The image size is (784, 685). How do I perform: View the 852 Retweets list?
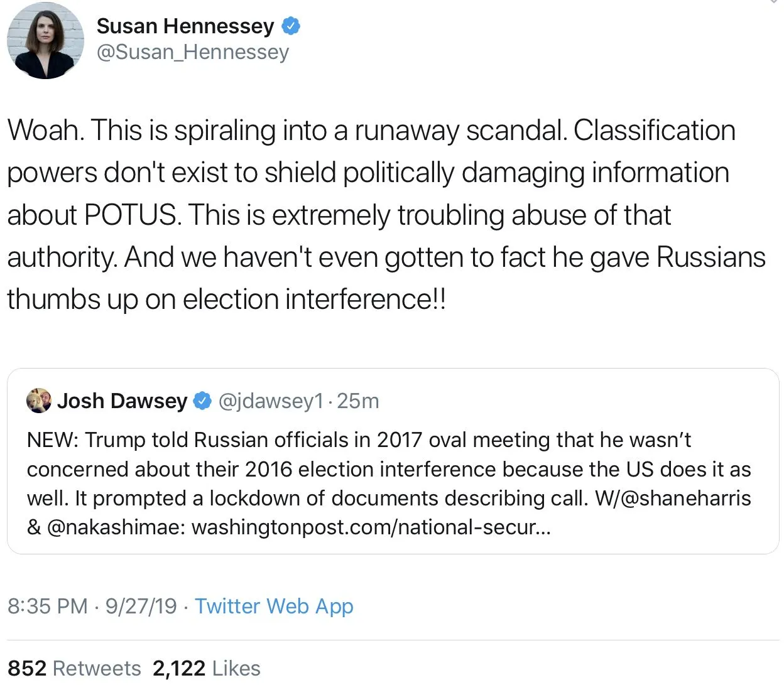click(x=74, y=668)
